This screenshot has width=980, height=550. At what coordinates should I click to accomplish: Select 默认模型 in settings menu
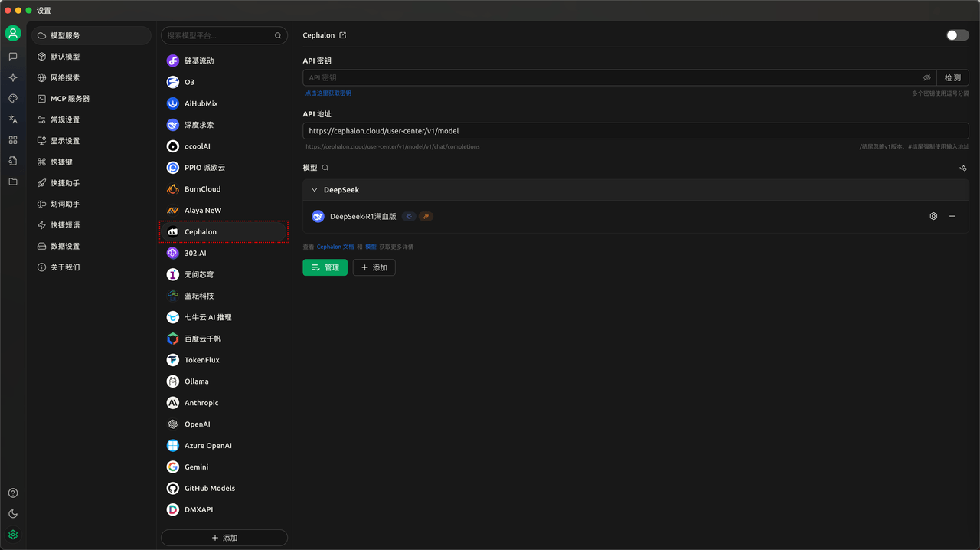[65, 57]
